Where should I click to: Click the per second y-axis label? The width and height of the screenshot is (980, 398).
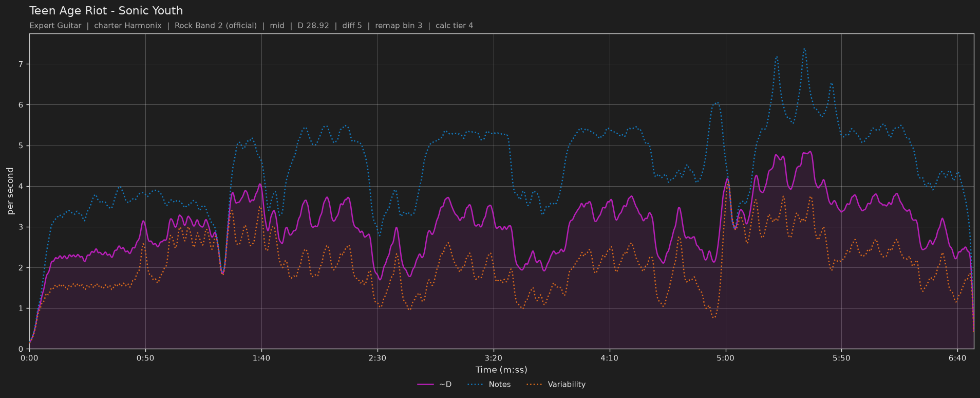pos(10,191)
